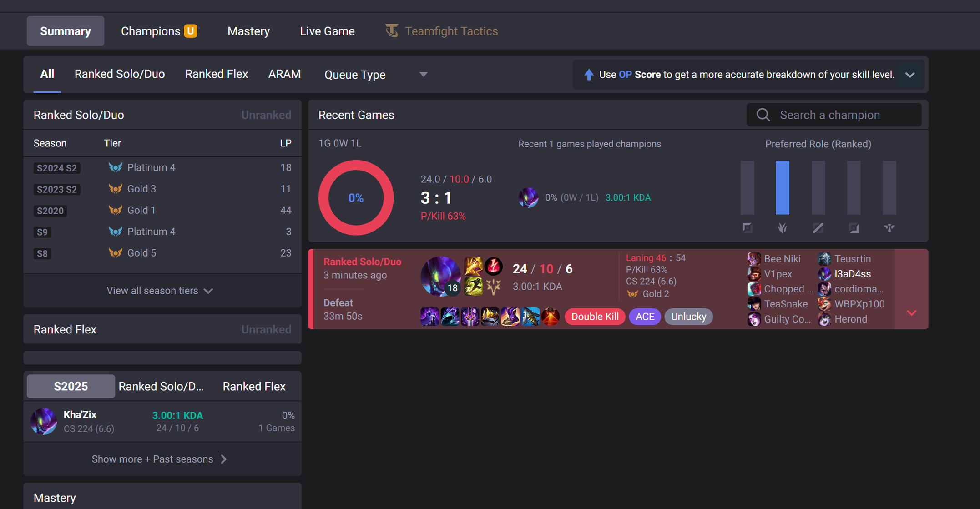Expand the defeat match details arrow

pyautogui.click(x=911, y=312)
